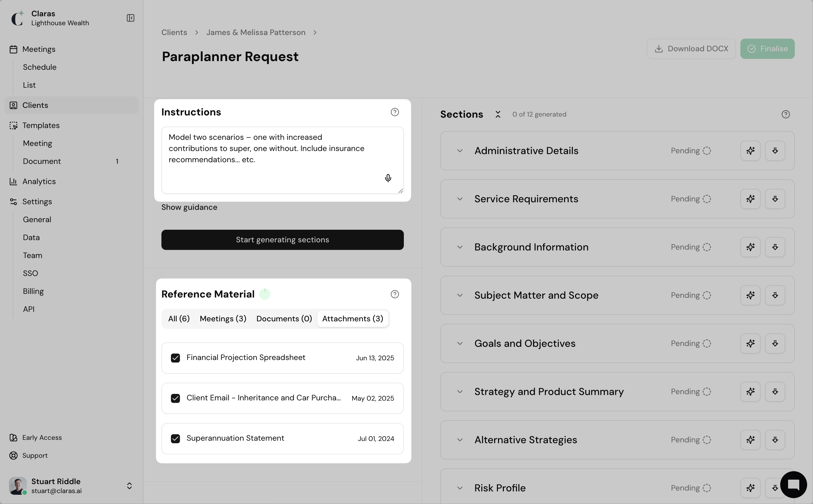Uncheck Client Email Inheritance attachment
The image size is (813, 504).
pyautogui.click(x=175, y=398)
